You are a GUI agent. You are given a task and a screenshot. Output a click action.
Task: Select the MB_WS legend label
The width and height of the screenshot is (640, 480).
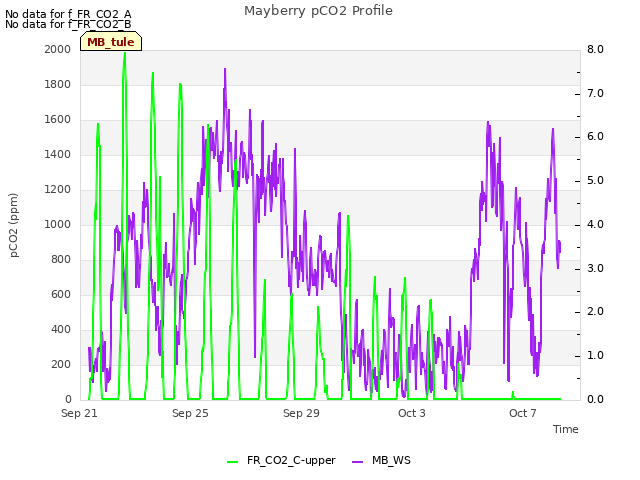click(x=391, y=460)
